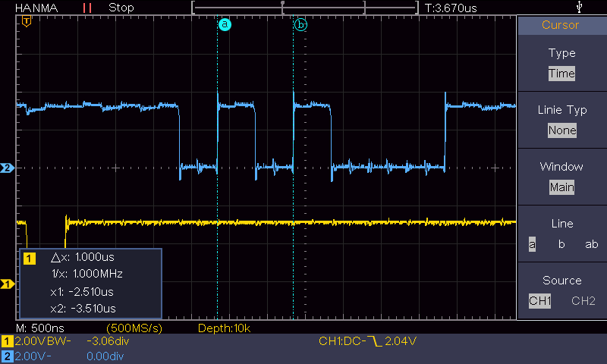Click the 1/x: 1.000MHz frequency readout
Image resolution: width=607 pixels, height=364 pixels.
pos(87,274)
